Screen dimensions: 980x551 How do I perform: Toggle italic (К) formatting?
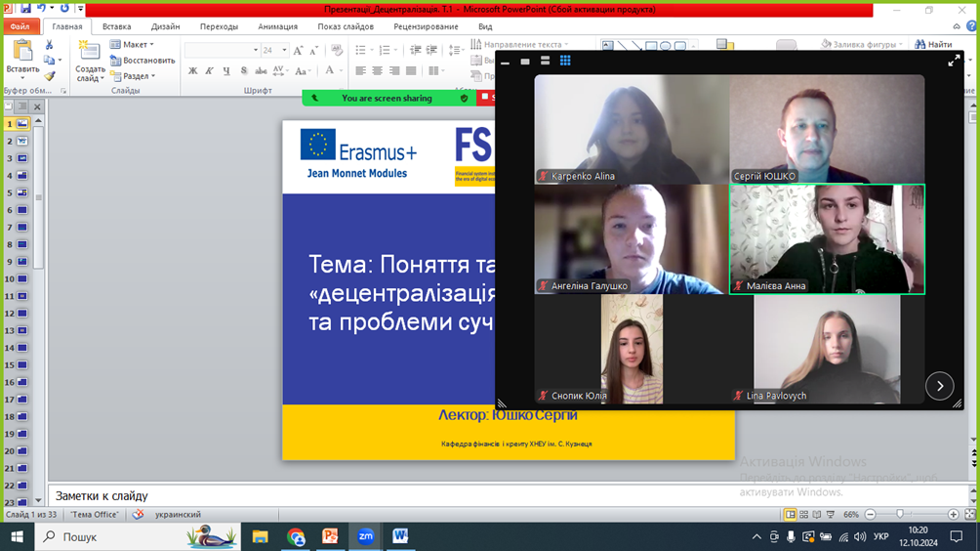pos(210,70)
